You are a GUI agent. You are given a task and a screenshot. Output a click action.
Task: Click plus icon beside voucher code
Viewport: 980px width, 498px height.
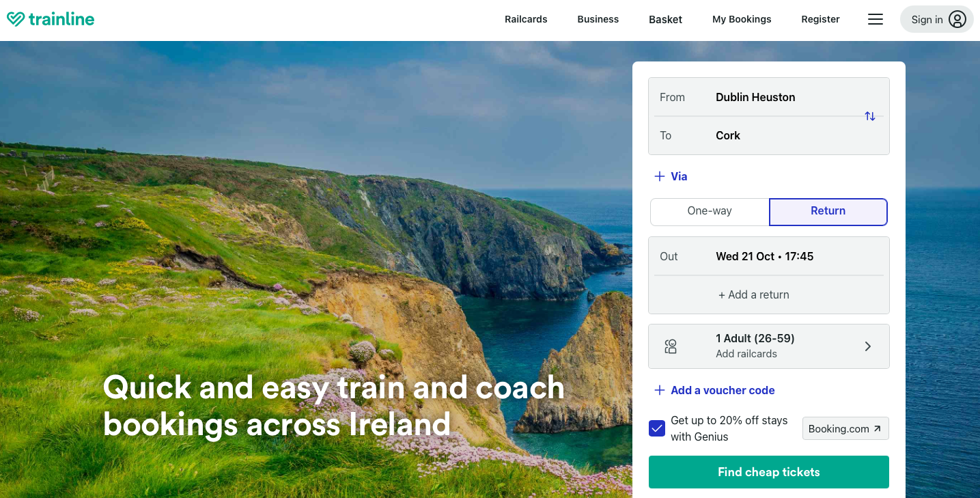pos(660,390)
